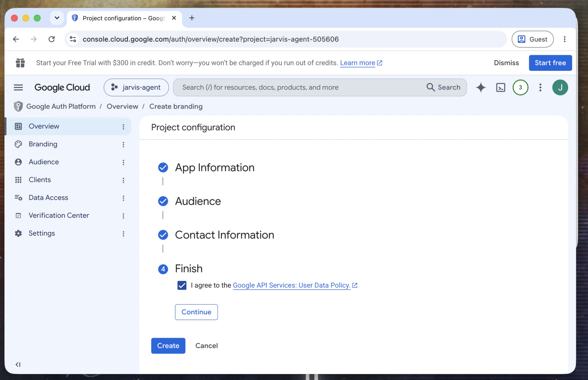Open more options for Verification Center item
This screenshot has width=588, height=380.
pos(123,216)
